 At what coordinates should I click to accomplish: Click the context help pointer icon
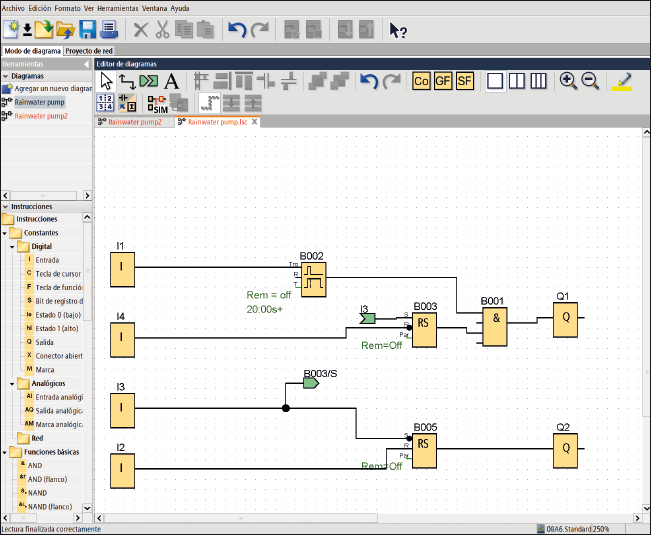398,29
